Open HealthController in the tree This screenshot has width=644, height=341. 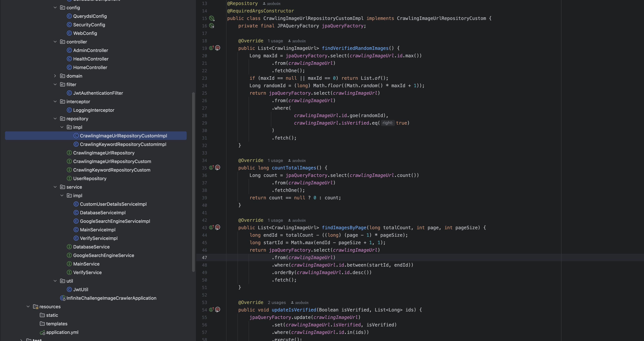coord(91,59)
